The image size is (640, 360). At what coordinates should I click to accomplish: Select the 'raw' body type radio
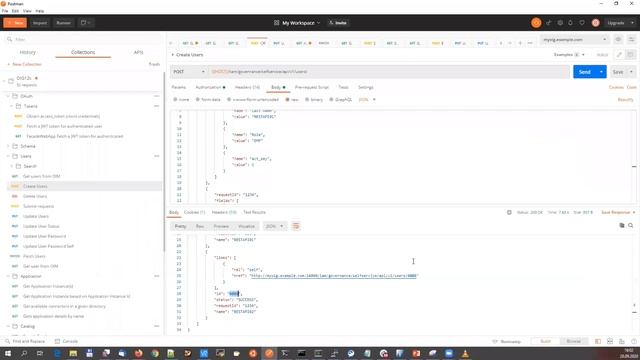click(287, 100)
